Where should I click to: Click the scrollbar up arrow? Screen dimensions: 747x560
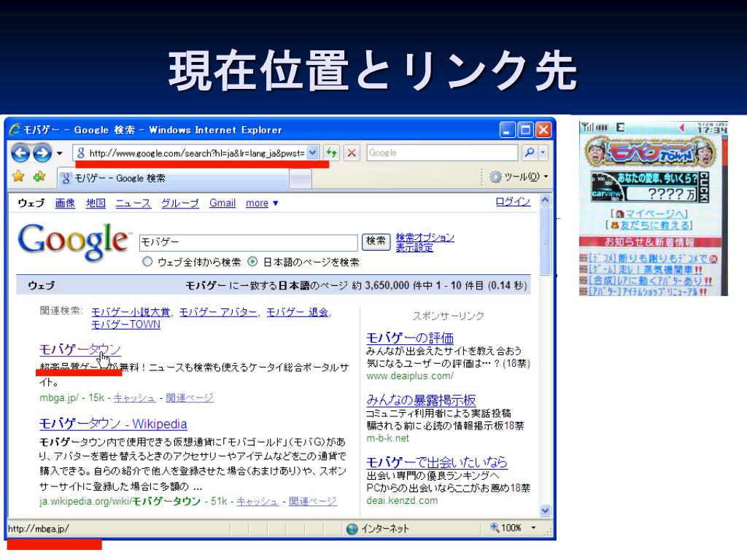coord(545,200)
